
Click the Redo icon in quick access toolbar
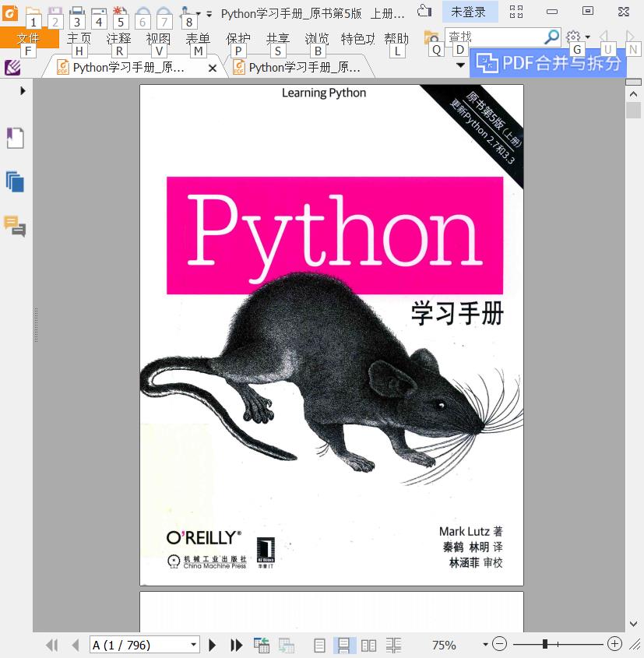click(x=164, y=12)
